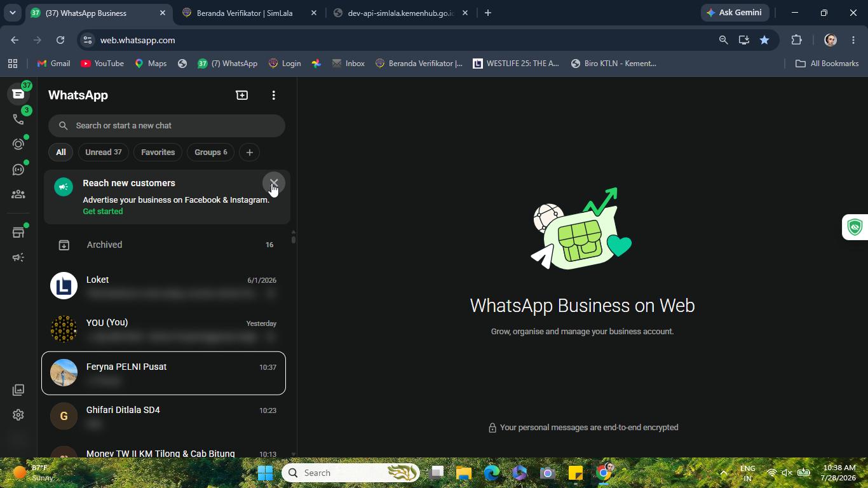Open the Gmail bookmark
The width and height of the screenshot is (868, 488).
[54, 64]
